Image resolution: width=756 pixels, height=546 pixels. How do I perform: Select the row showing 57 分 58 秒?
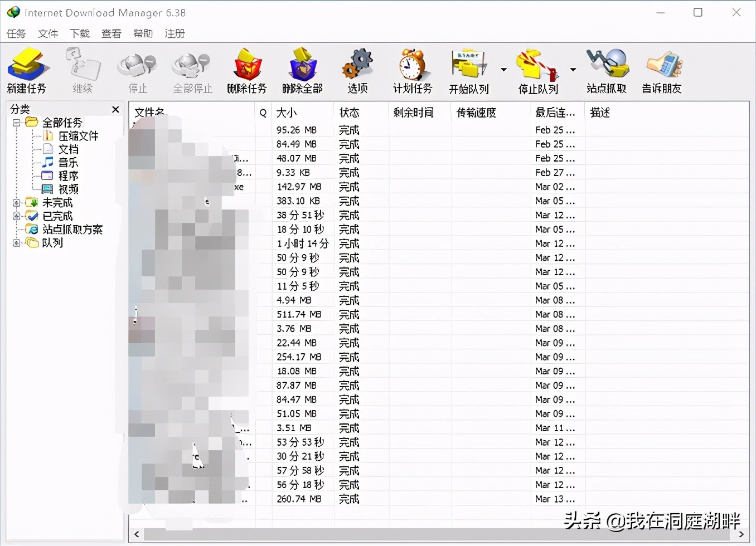(x=439, y=471)
